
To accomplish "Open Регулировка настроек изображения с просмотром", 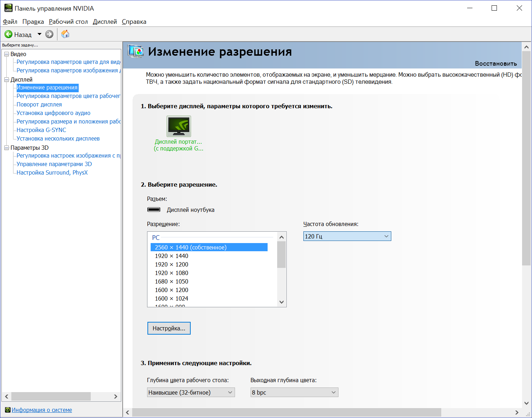I will point(68,155).
